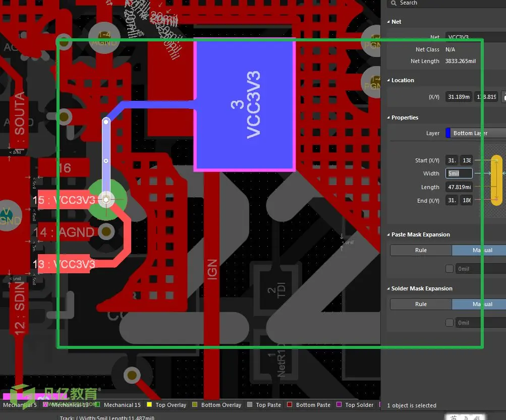Switch to Bottom Paste layer tab
The width and height of the screenshot is (506, 420).
(313, 405)
